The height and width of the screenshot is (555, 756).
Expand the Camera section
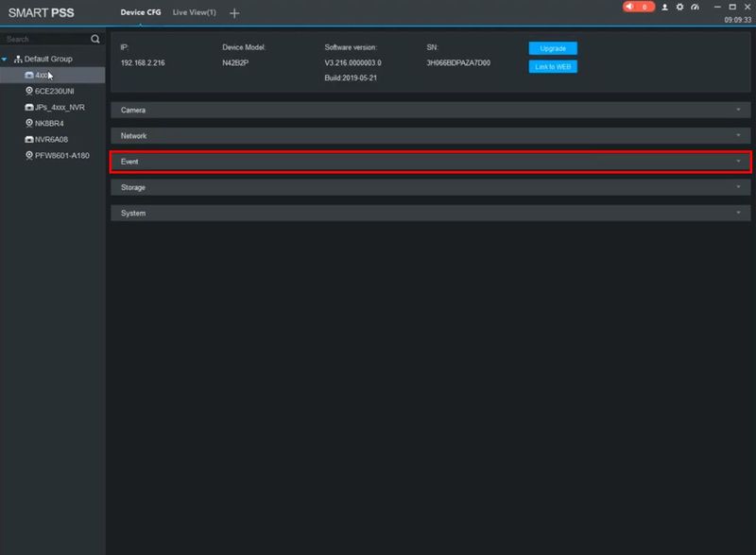pos(431,110)
